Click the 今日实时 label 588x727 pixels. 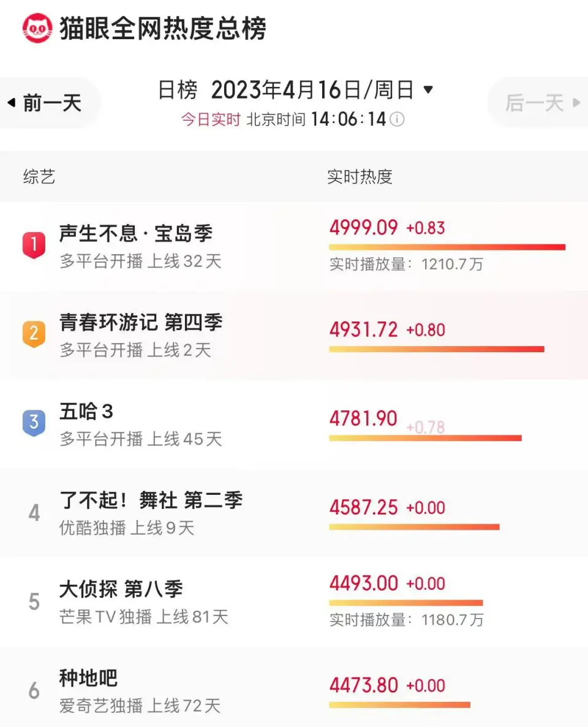pyautogui.click(x=210, y=119)
